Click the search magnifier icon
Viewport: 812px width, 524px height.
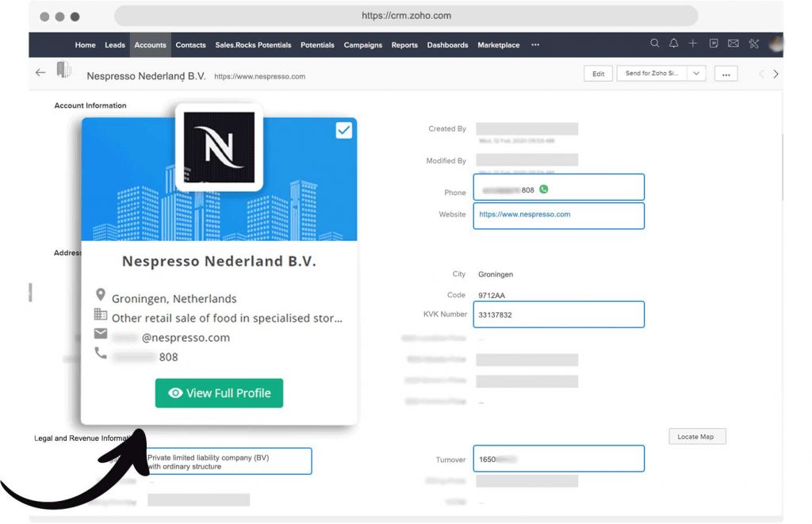654,44
